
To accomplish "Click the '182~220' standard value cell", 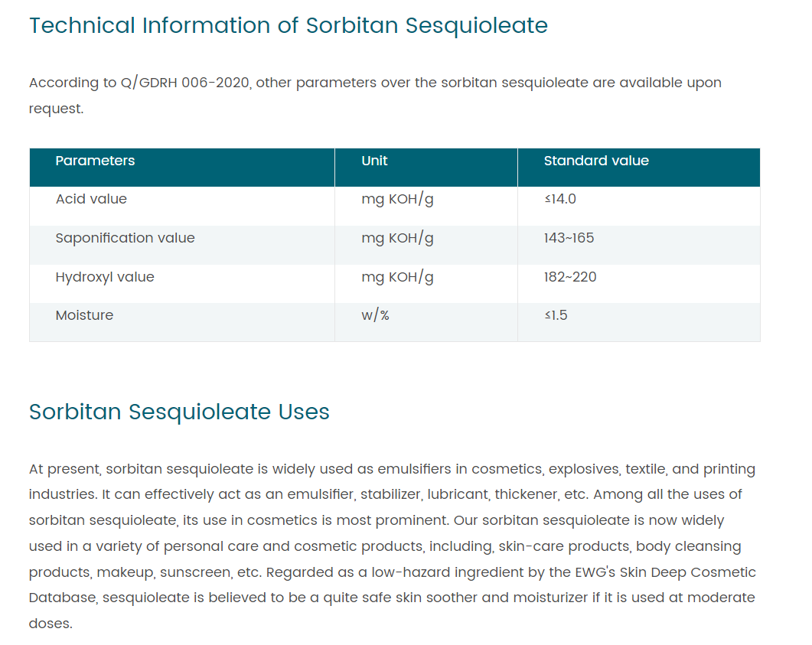I will click(x=570, y=277).
